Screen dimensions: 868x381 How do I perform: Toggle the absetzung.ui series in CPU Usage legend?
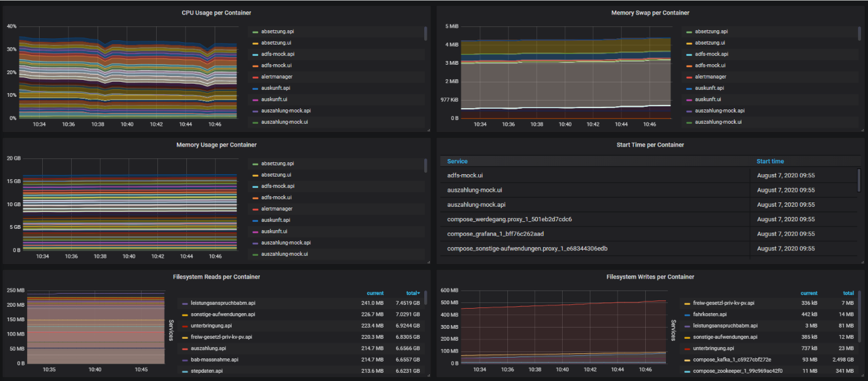[x=276, y=43]
